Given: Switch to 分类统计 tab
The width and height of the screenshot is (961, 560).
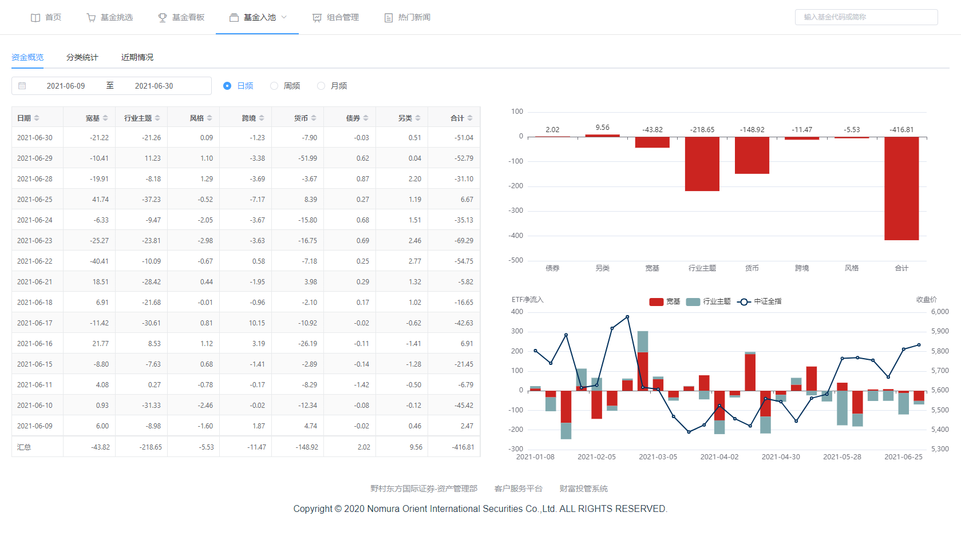Looking at the screenshot, I should pos(82,57).
